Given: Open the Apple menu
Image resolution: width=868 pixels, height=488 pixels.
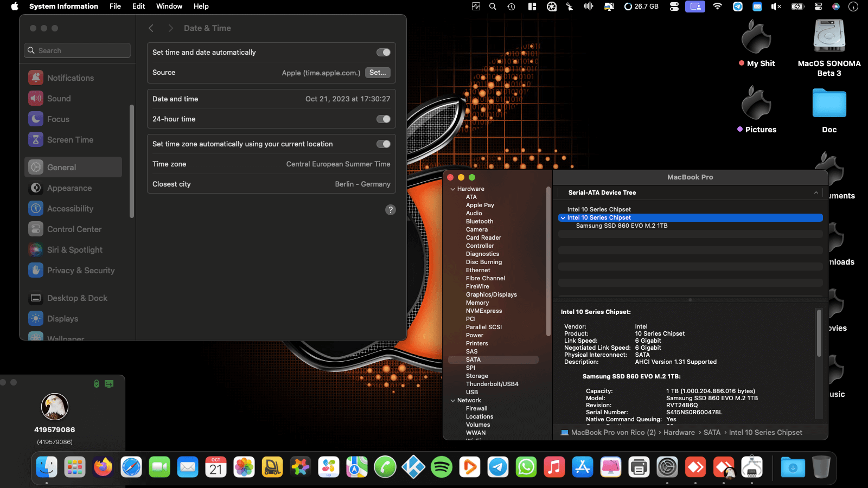Looking at the screenshot, I should coord(15,7).
